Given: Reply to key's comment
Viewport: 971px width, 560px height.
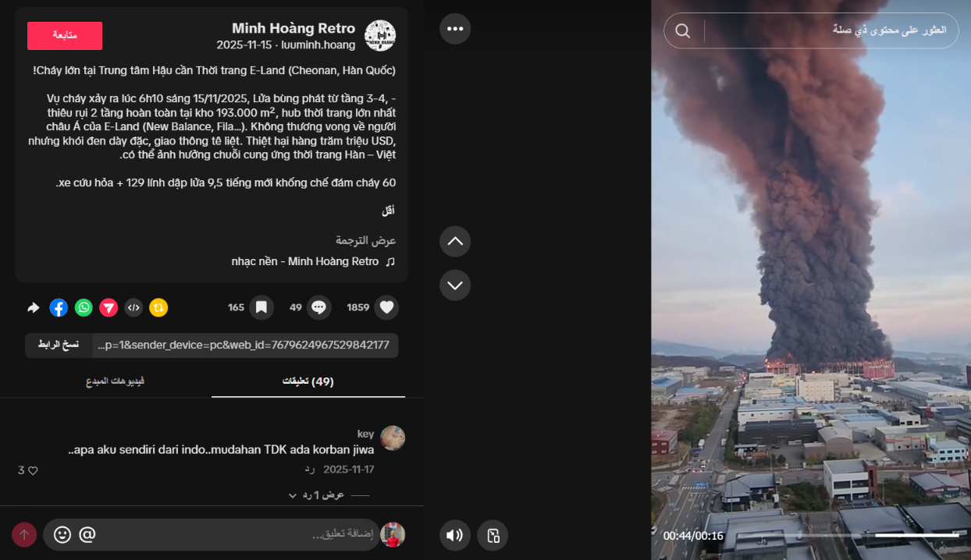Looking at the screenshot, I should pos(309,470).
